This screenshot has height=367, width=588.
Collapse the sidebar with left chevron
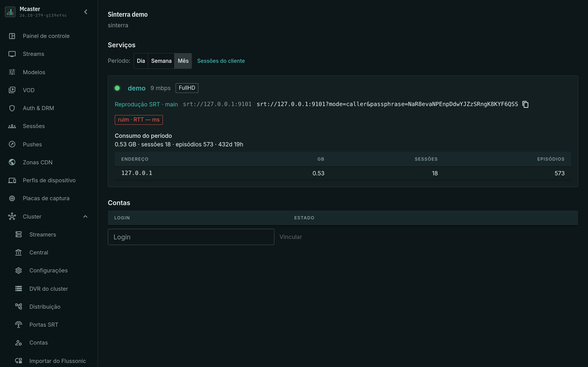pos(86,12)
